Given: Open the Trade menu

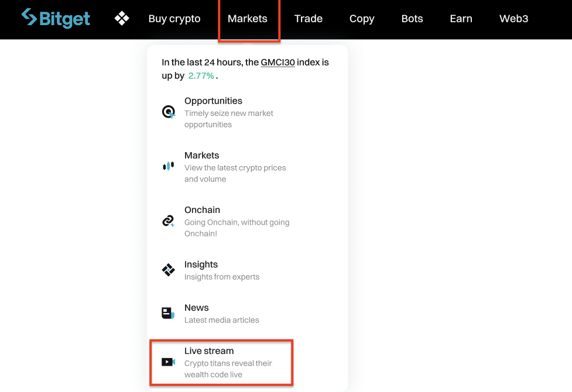Looking at the screenshot, I should pos(309,19).
